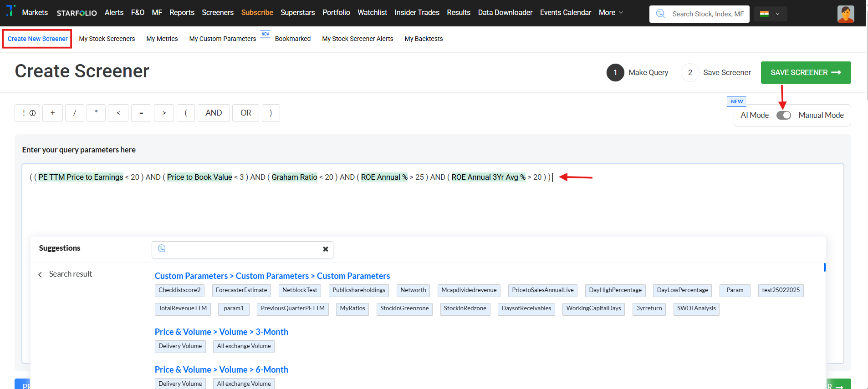Insert the divide operator

(x=75, y=113)
